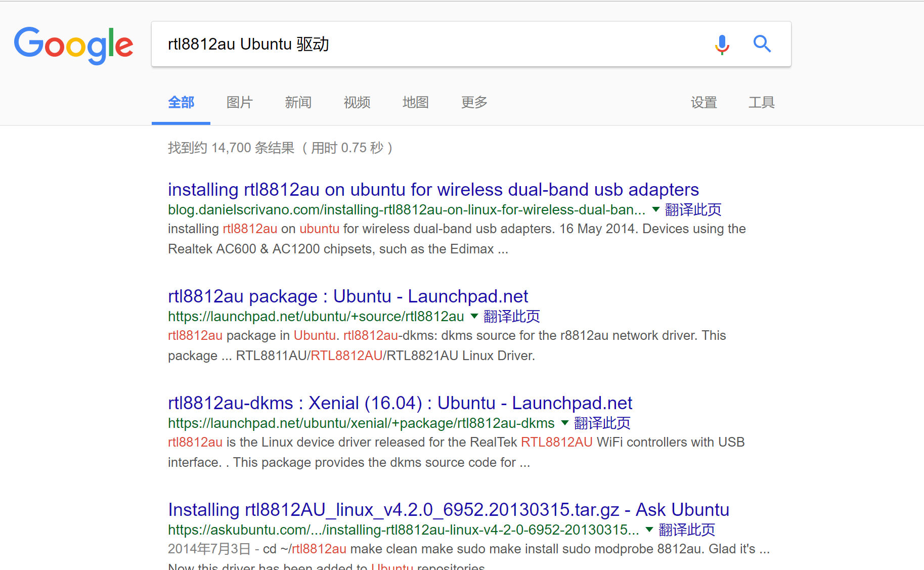Screen dimensions: 924x570
Task: Select the 全部 tab
Action: (181, 103)
